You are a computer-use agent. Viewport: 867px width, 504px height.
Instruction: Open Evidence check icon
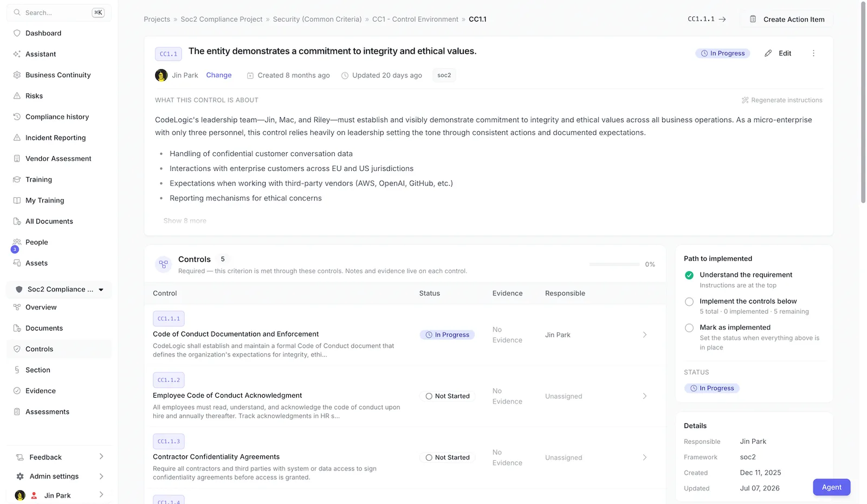[17, 391]
